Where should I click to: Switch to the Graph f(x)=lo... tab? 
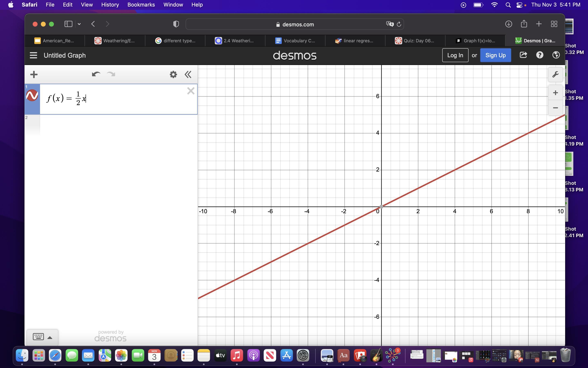475,41
